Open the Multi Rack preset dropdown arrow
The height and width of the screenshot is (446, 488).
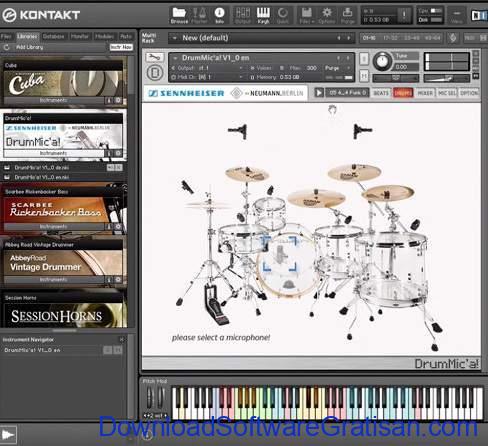pyautogui.click(x=174, y=38)
